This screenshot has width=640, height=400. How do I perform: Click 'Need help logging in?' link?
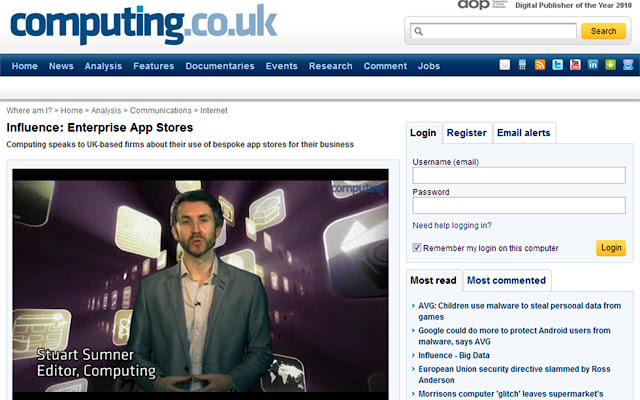(x=452, y=225)
